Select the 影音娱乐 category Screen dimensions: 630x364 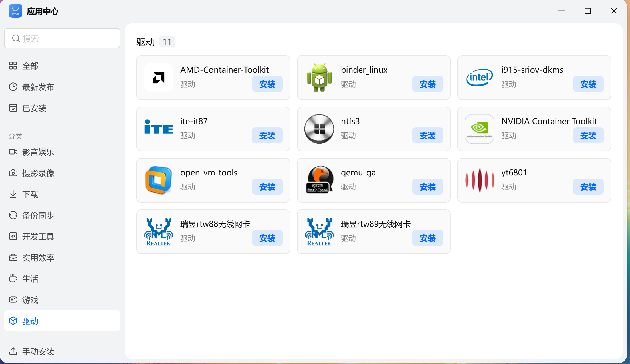coord(62,152)
